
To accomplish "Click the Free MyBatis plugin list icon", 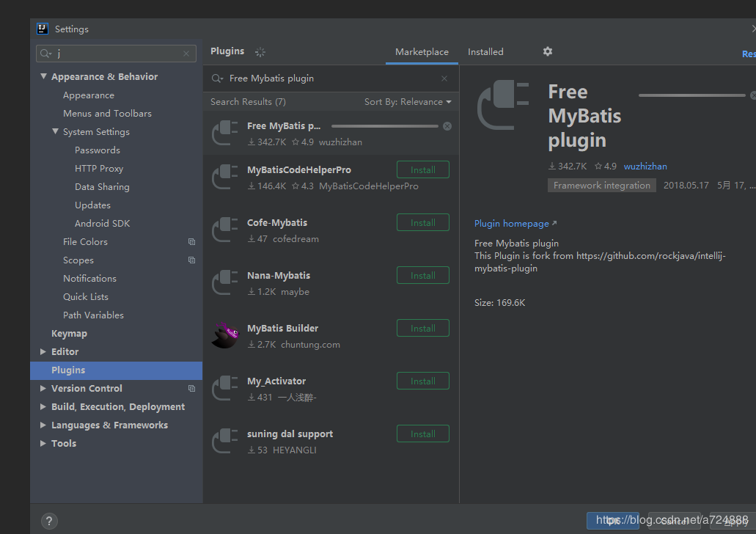I will click(225, 133).
